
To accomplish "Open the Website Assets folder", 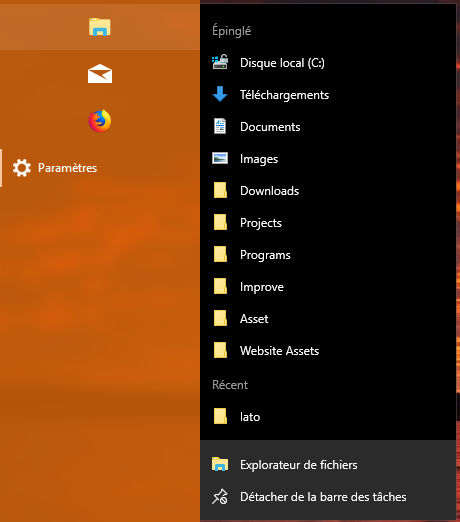I will coord(328,351).
